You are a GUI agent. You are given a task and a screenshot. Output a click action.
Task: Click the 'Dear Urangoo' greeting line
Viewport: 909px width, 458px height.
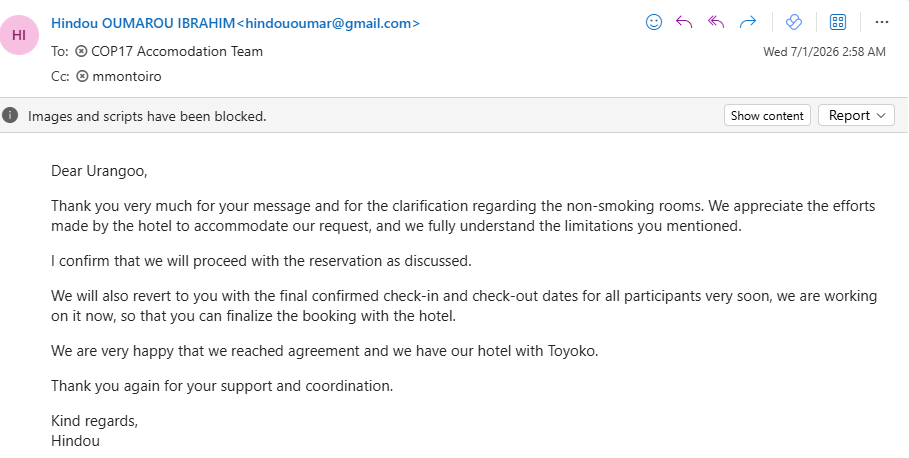click(99, 171)
